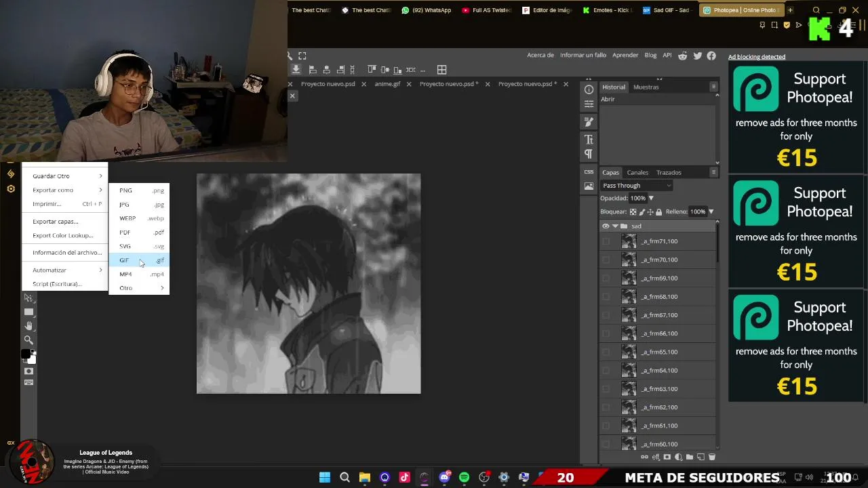Toggle visibility of layer _a_frm71,100
Image resolution: width=868 pixels, height=488 pixels.
point(606,241)
